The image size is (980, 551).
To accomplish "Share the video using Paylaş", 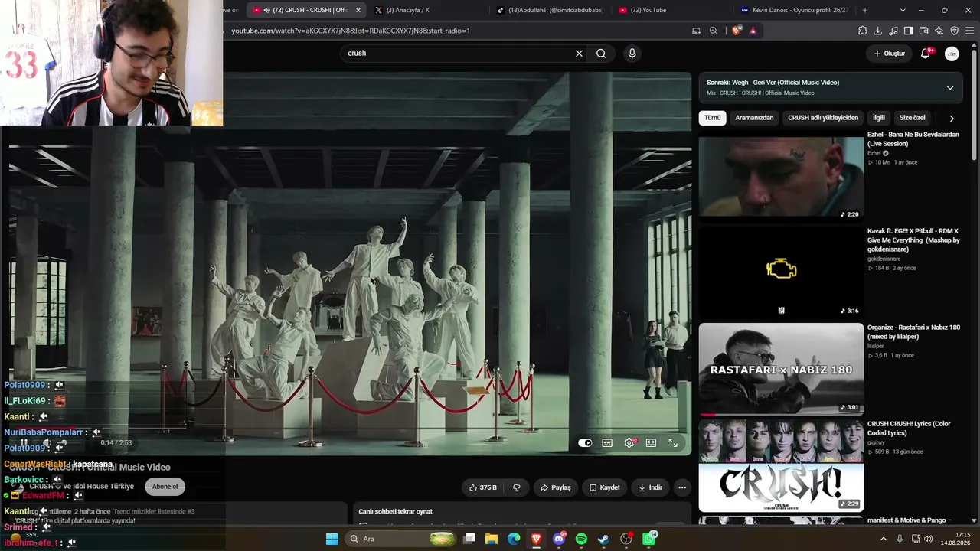I will (555, 487).
